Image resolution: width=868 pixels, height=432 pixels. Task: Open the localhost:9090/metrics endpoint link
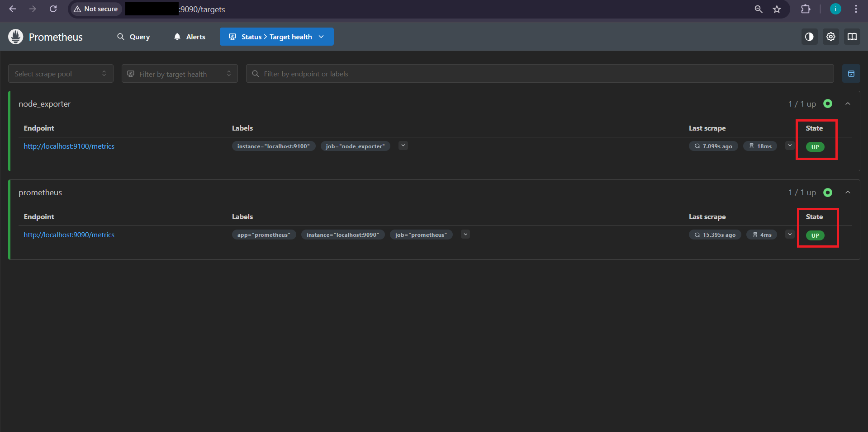click(x=69, y=235)
